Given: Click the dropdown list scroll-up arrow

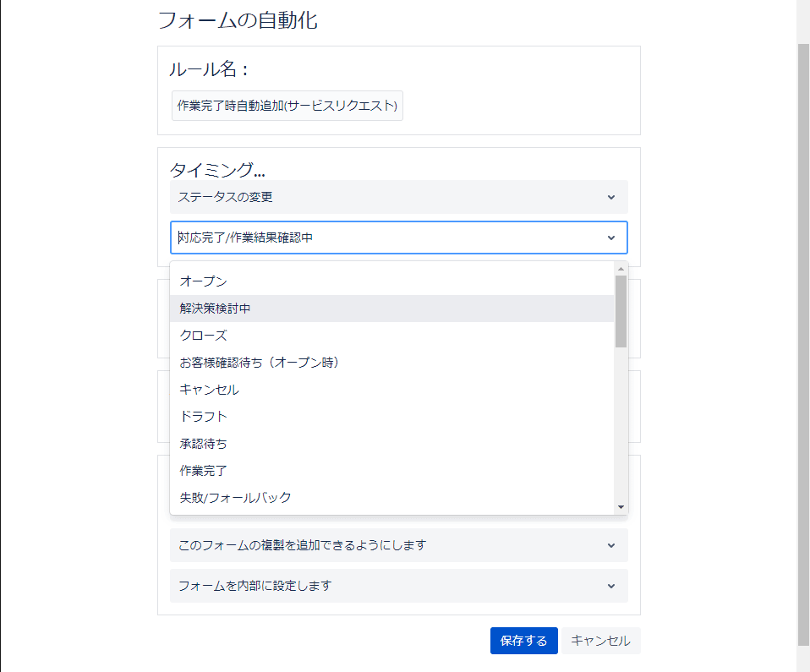Looking at the screenshot, I should [x=621, y=269].
